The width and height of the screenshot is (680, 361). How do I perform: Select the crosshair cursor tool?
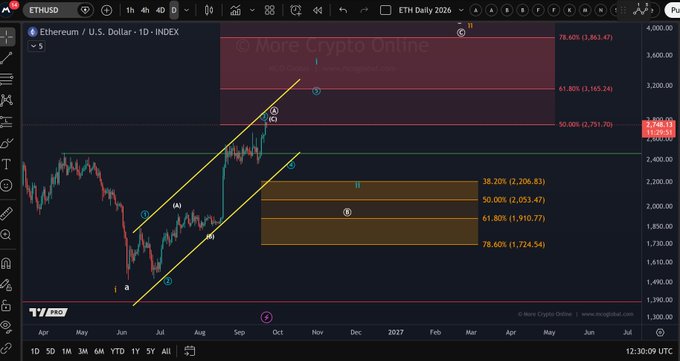point(7,37)
